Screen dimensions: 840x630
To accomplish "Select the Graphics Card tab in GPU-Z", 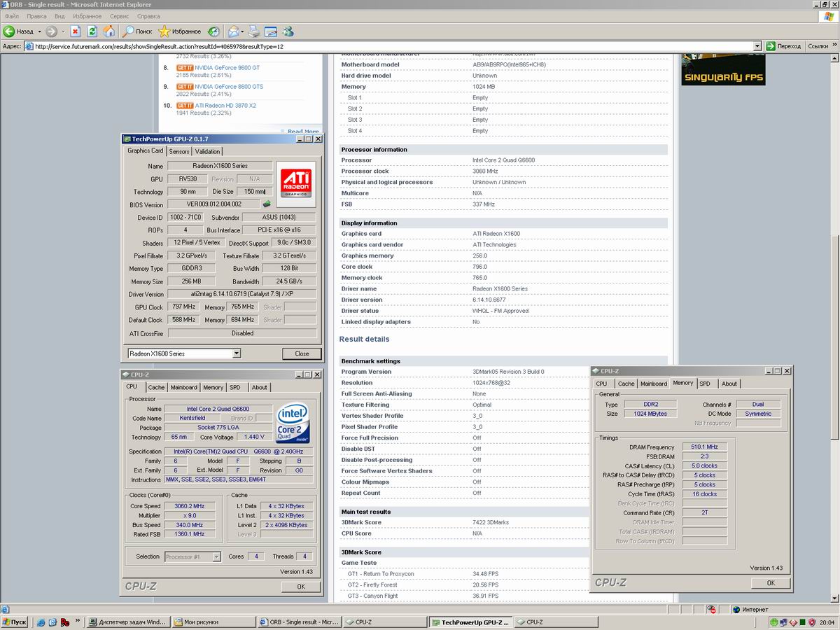I will coord(145,150).
